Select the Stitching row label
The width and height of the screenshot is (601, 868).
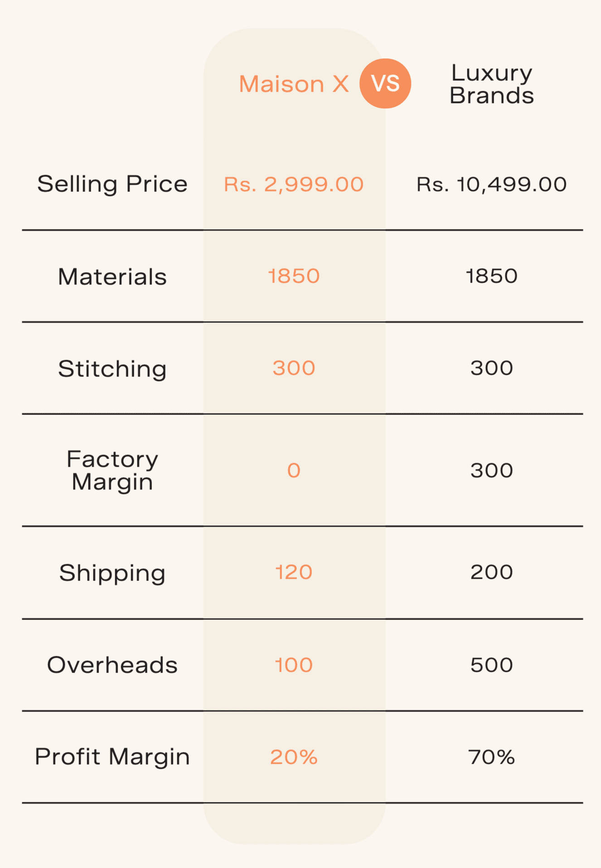coord(112,369)
